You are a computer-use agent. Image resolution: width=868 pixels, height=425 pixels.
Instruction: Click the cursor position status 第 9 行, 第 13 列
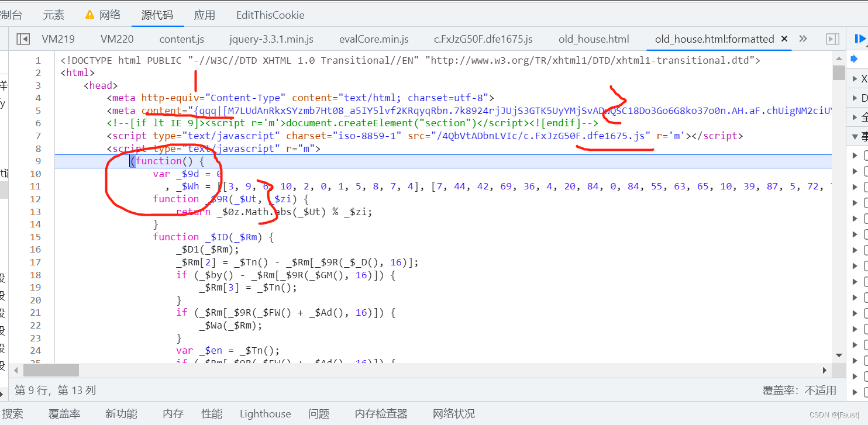[x=55, y=390]
